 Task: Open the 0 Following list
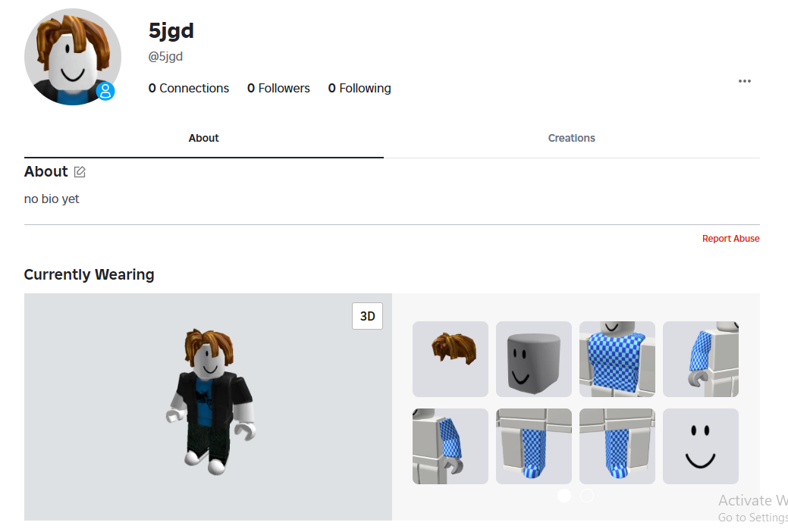[x=359, y=89]
